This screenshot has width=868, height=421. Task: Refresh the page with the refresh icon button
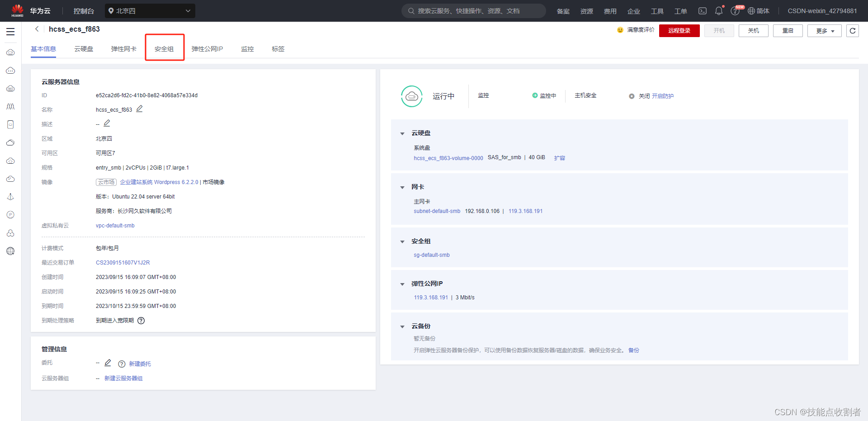coord(853,31)
